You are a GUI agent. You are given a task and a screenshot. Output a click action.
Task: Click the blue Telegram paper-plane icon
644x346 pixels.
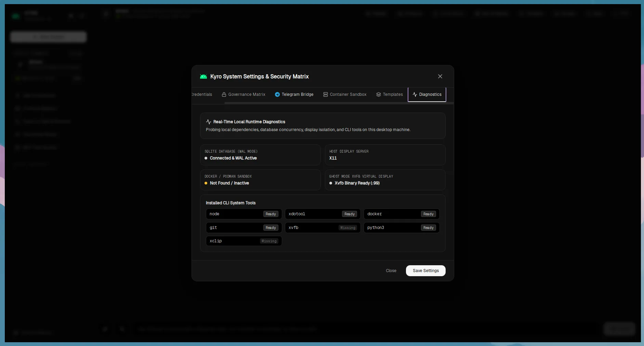pos(277,94)
